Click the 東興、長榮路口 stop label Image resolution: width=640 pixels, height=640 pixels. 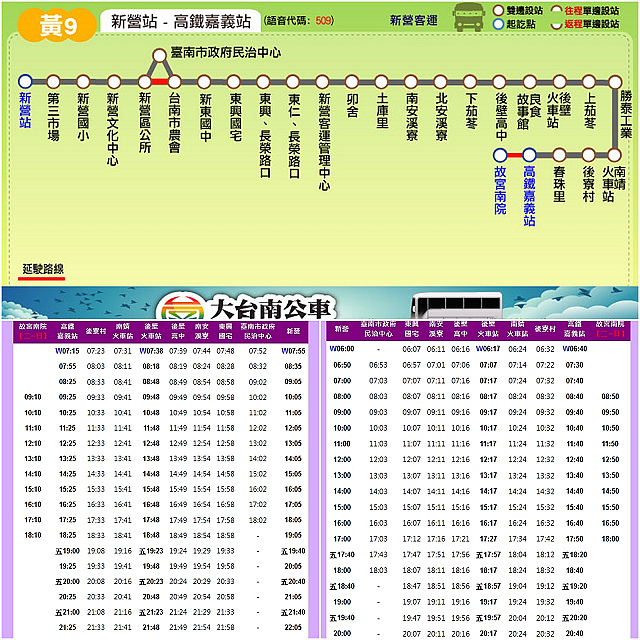click(265, 136)
